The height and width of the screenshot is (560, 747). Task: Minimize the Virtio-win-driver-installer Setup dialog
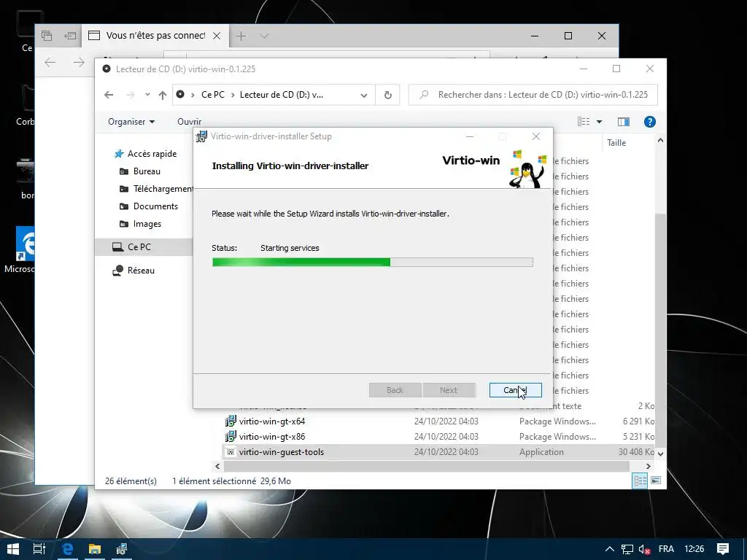pos(470,136)
